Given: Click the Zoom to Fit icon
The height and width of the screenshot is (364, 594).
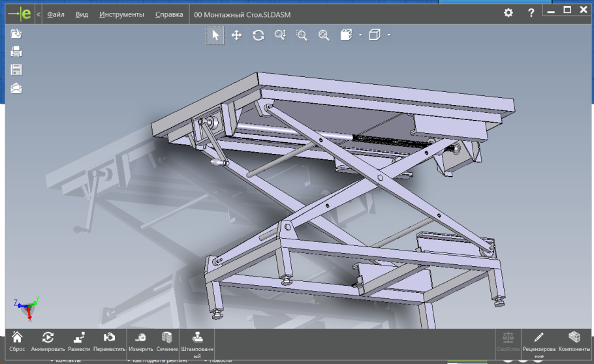Looking at the screenshot, I should tap(323, 35).
